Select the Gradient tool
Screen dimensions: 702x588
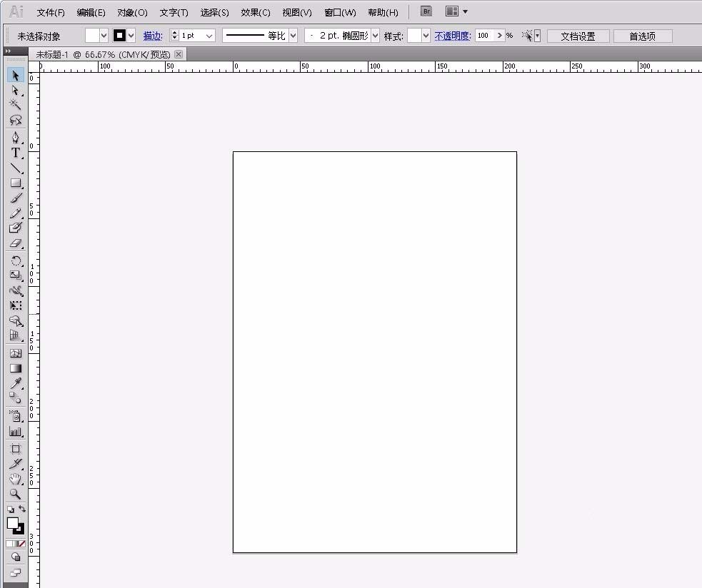pos(16,368)
